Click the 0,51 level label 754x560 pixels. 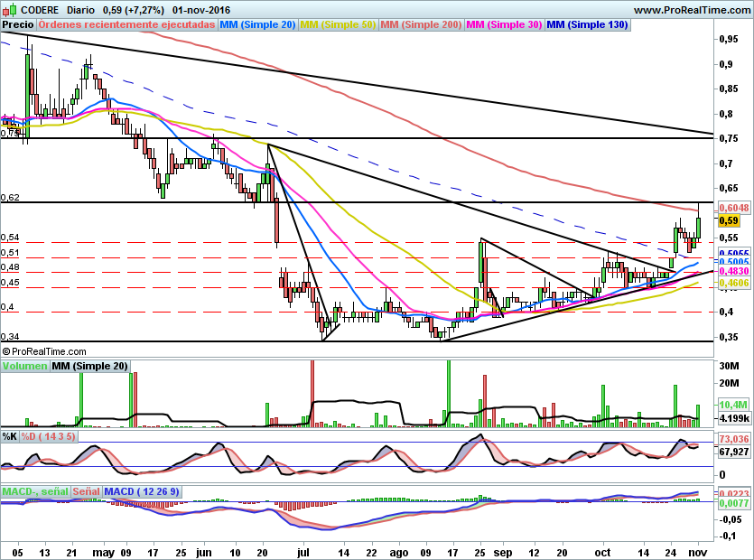[10, 253]
